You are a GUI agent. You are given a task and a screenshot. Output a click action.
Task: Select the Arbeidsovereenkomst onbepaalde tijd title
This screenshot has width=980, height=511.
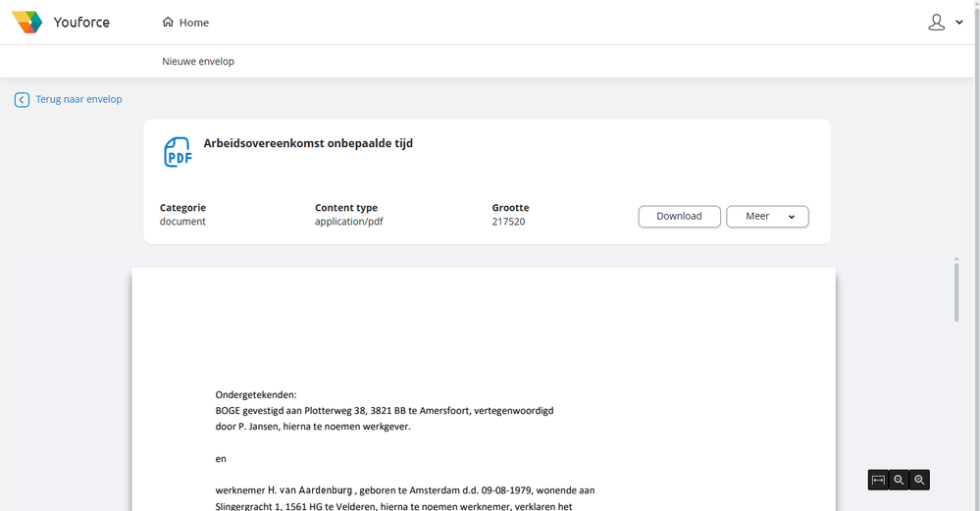click(308, 143)
